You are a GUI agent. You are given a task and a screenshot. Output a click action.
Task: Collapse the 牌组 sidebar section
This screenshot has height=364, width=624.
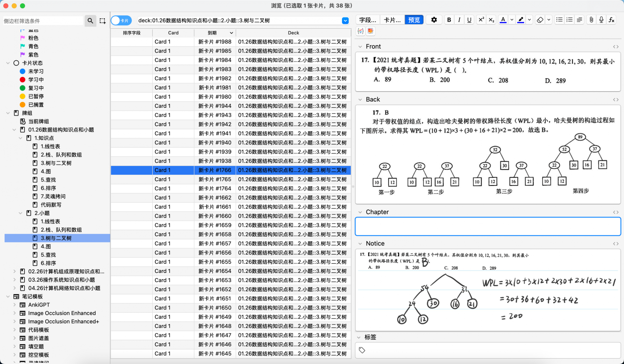(8, 113)
